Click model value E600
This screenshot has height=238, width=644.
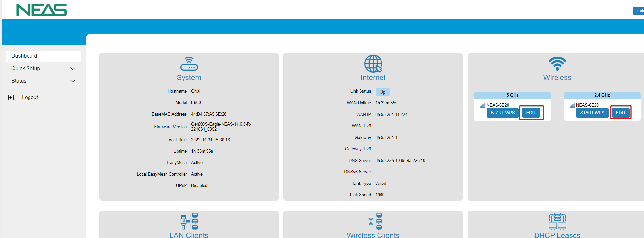[196, 103]
